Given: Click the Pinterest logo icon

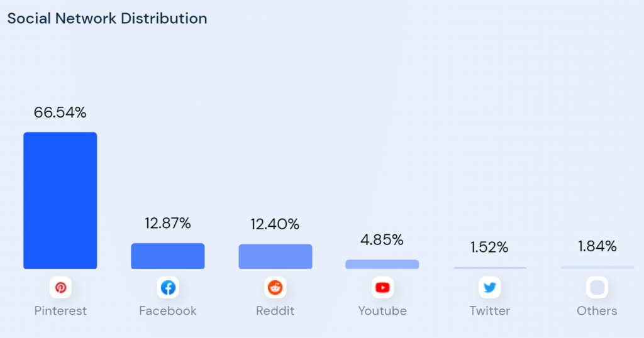Looking at the screenshot, I should [60, 288].
